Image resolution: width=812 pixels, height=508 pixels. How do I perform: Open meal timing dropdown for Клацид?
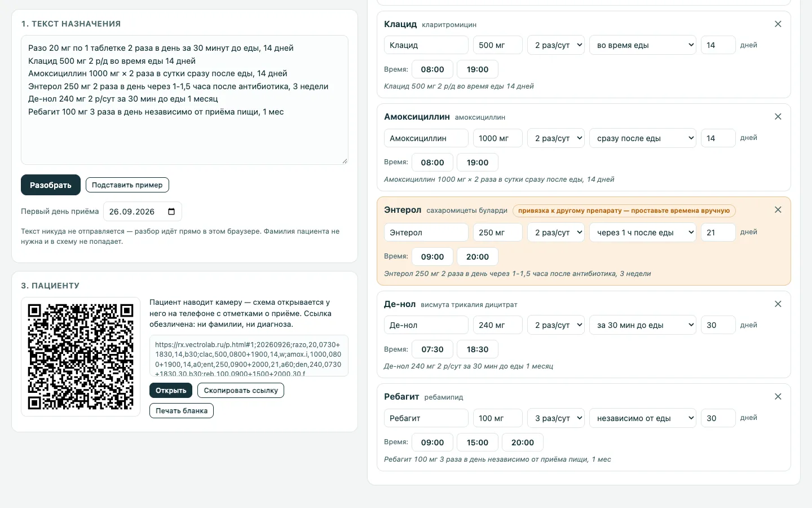642,45
